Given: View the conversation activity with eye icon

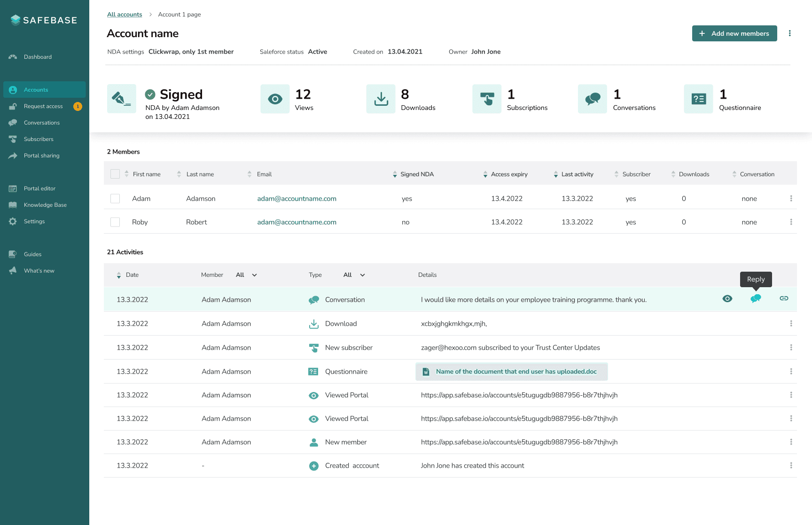Looking at the screenshot, I should (x=727, y=298).
